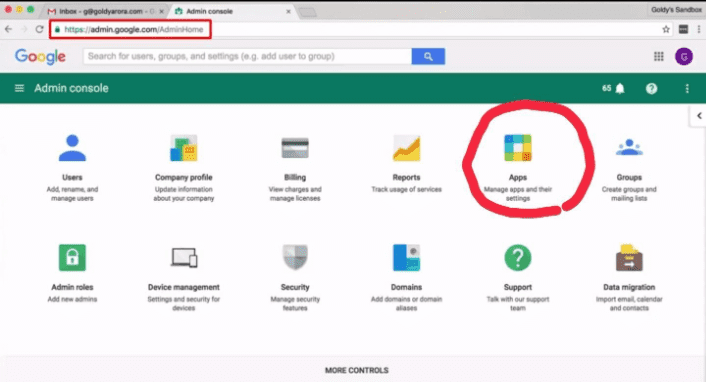Open the Billing credit card icon
This screenshot has height=382, width=706.
295,148
